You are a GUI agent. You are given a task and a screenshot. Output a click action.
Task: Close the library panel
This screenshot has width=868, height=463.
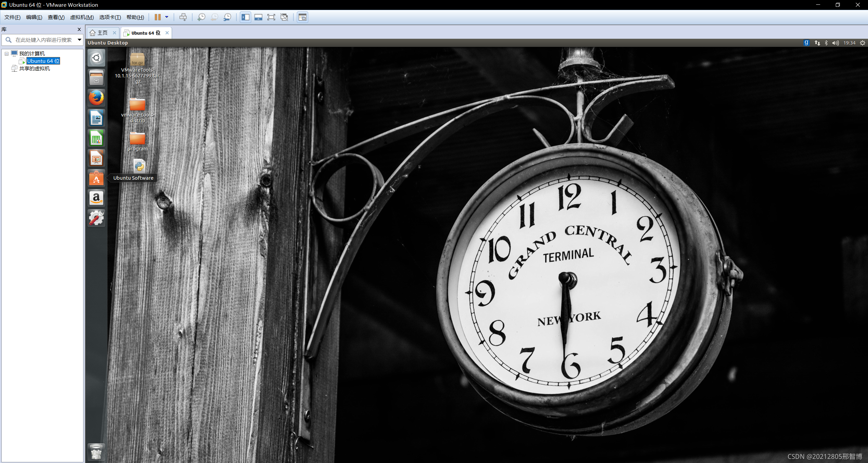[79, 30]
